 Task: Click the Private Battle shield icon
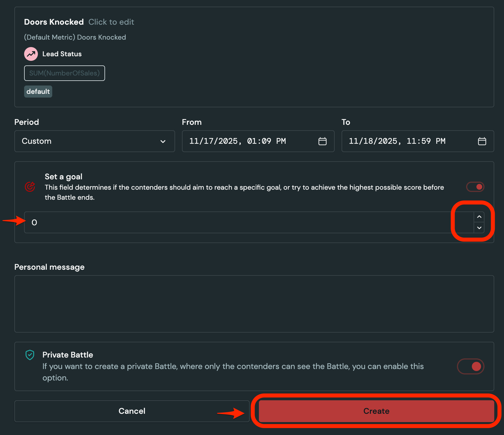[30, 355]
